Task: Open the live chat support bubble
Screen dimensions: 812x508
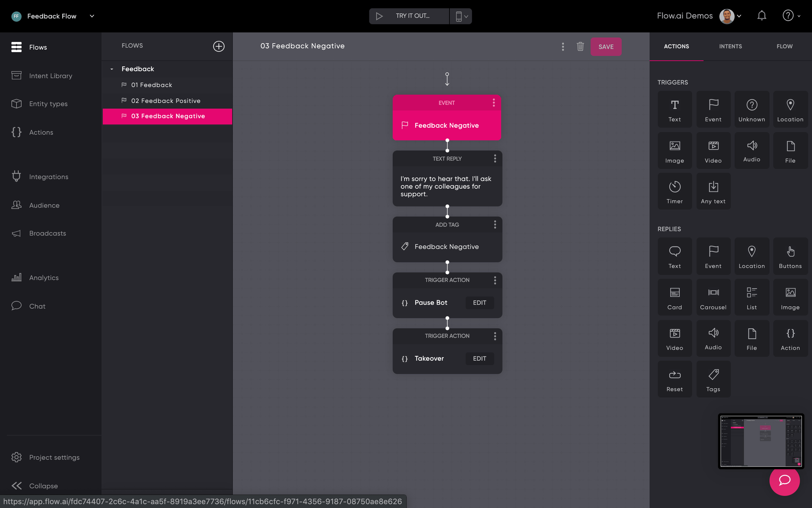Action: pos(784,480)
